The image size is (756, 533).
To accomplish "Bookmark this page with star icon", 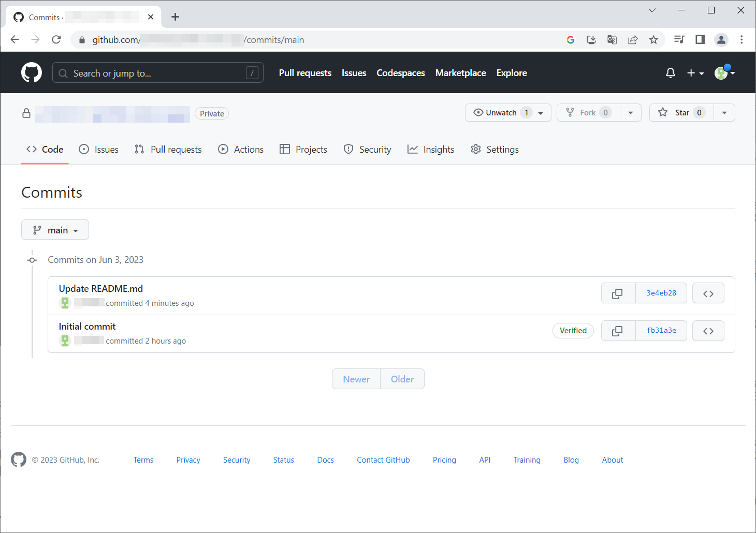I will (x=653, y=40).
